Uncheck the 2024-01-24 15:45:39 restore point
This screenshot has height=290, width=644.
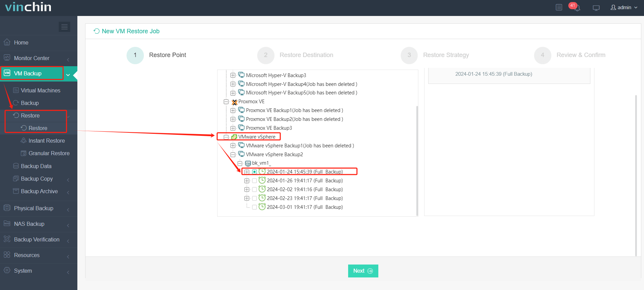click(x=254, y=172)
